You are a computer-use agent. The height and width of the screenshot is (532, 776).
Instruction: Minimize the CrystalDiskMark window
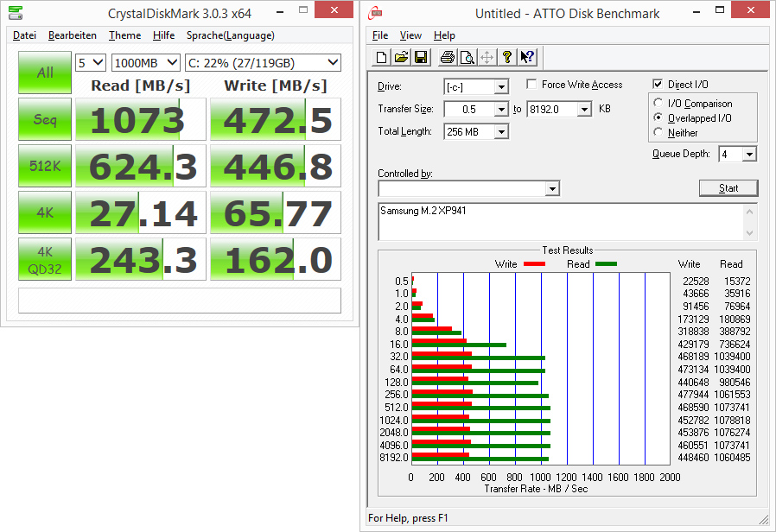tap(280, 11)
